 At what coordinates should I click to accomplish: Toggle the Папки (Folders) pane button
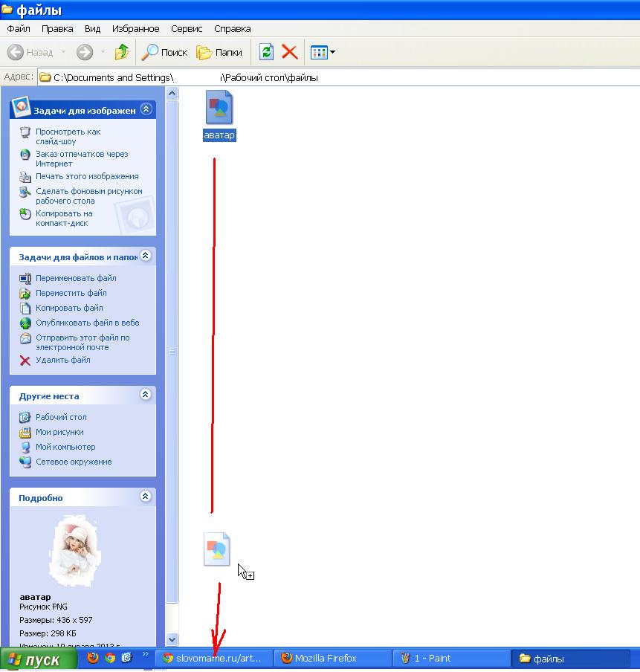pos(219,52)
